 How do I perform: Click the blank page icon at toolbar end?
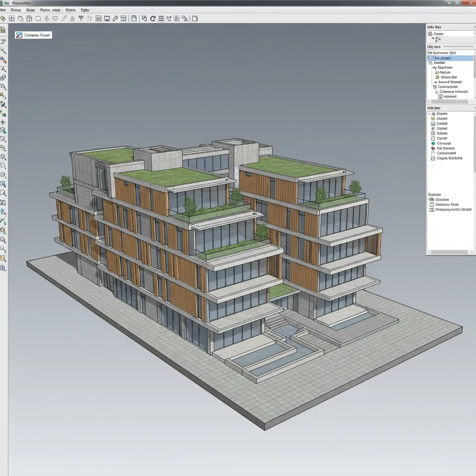pyautogui.click(x=195, y=19)
